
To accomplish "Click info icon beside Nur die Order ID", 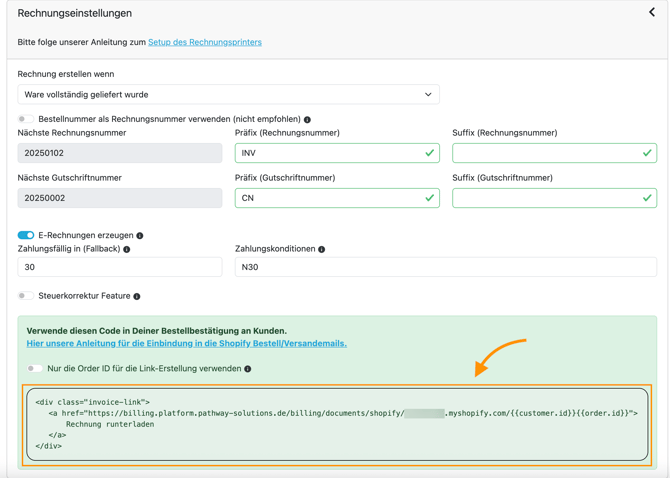I will (248, 369).
